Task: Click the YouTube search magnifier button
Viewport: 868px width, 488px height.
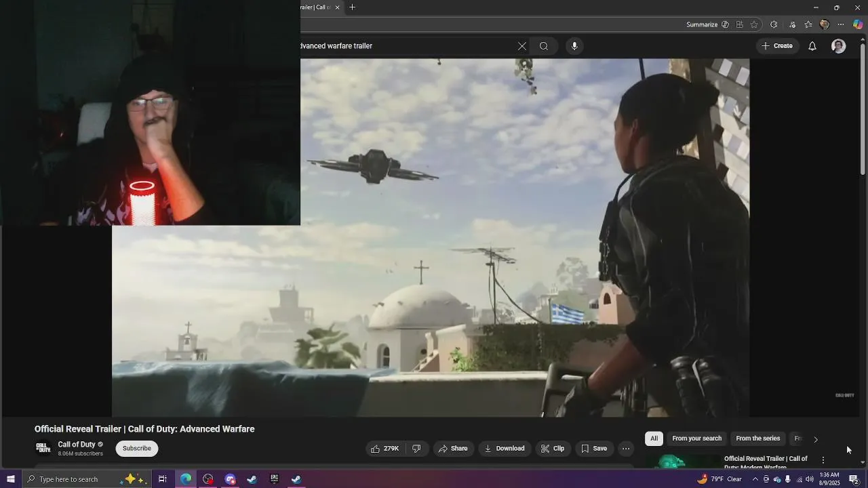Action: click(x=544, y=46)
